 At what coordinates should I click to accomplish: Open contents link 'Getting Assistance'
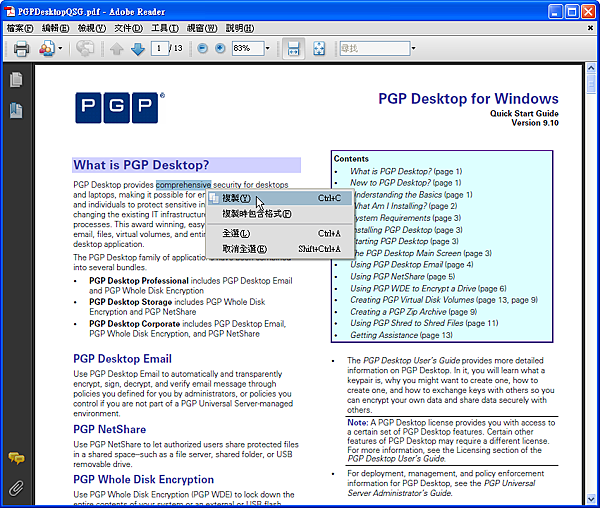pyautogui.click(x=384, y=335)
